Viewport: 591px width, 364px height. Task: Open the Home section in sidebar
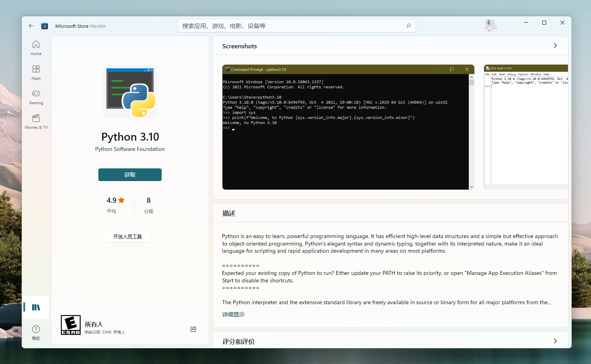36,48
